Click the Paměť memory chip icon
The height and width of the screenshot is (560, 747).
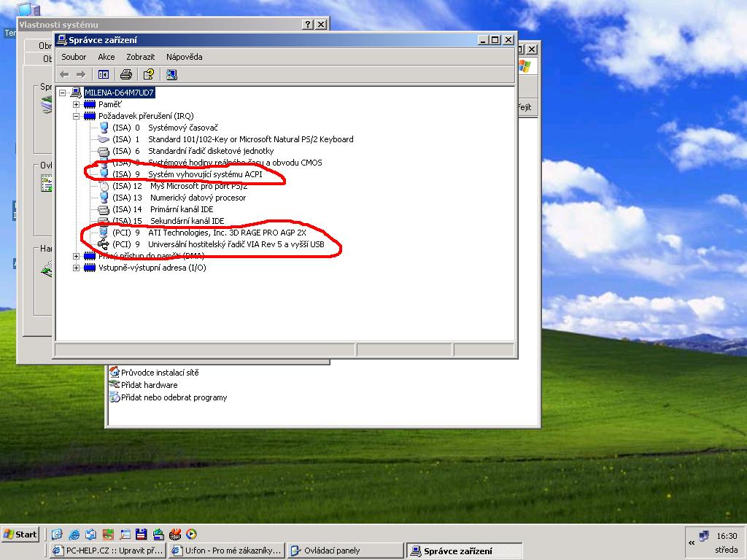coord(90,104)
